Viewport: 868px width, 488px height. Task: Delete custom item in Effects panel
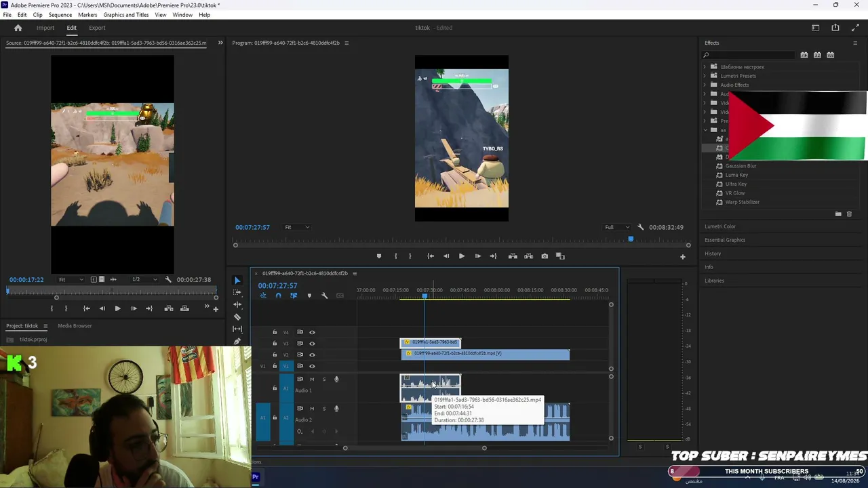849,214
